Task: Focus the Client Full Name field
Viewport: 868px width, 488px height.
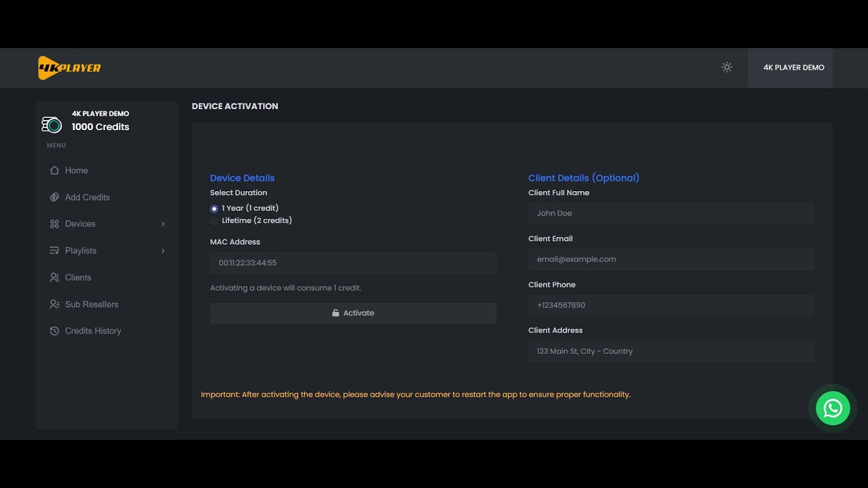Action: [x=671, y=213]
